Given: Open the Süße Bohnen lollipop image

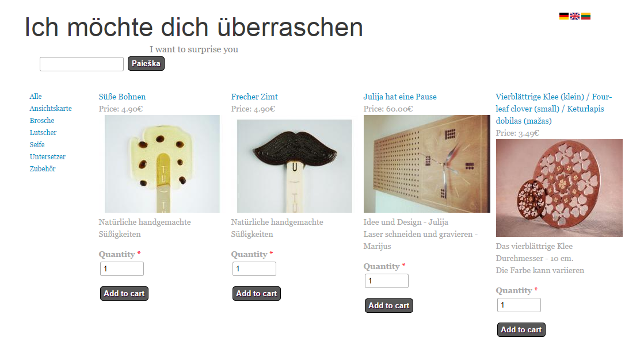Looking at the screenshot, I should 162,164.
